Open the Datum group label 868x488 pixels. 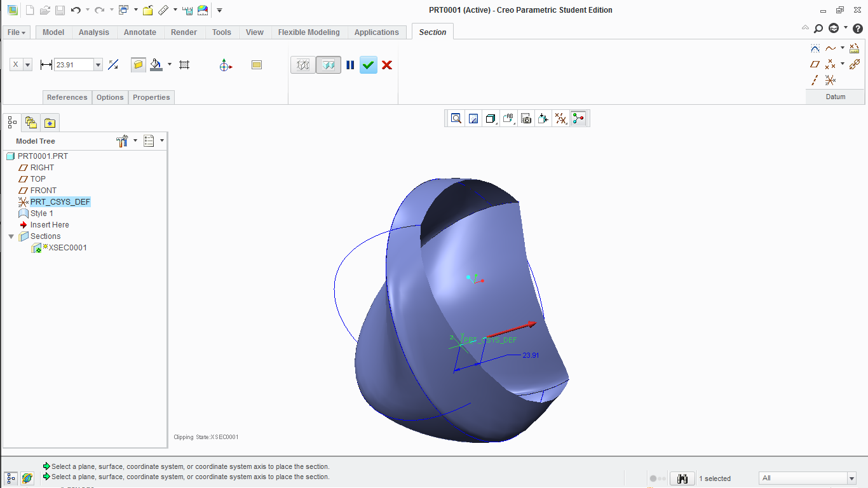[x=836, y=97]
